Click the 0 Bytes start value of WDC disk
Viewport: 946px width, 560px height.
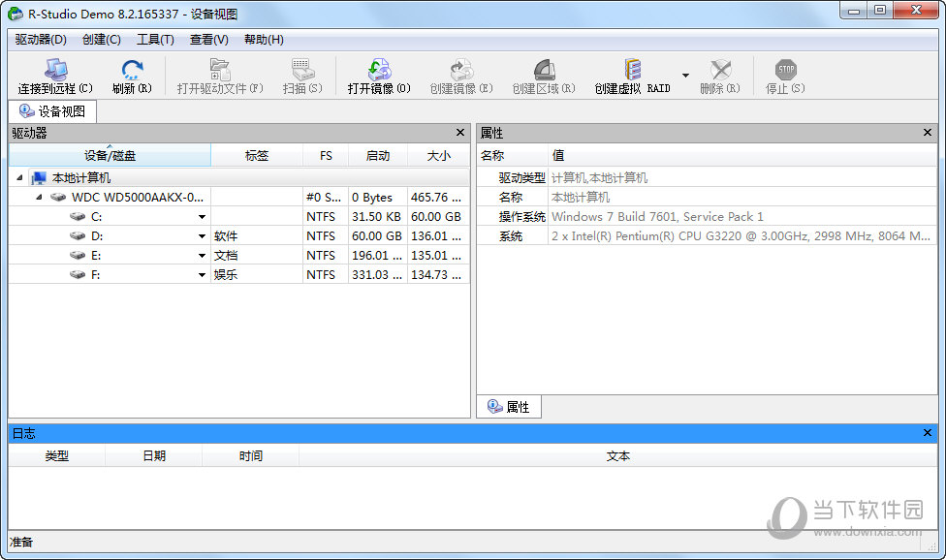372,197
